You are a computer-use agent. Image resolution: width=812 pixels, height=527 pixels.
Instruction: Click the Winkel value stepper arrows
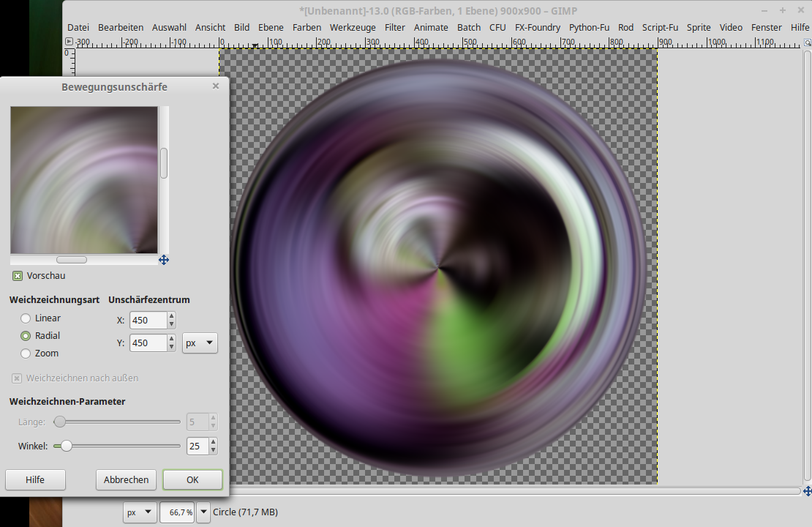[x=213, y=446]
